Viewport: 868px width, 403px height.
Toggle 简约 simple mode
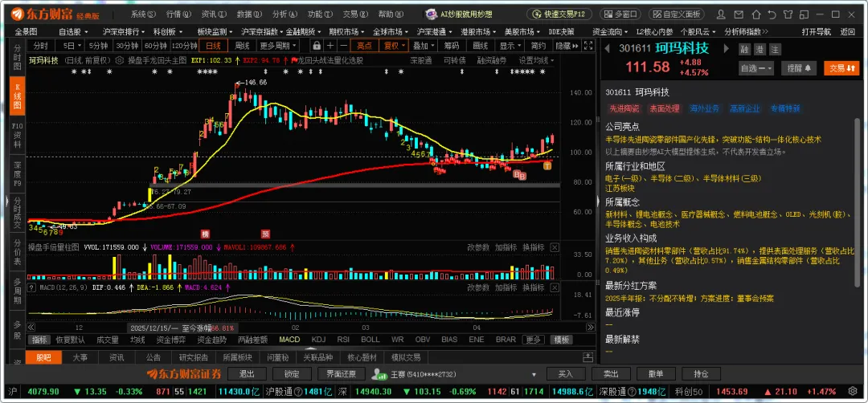538,45
